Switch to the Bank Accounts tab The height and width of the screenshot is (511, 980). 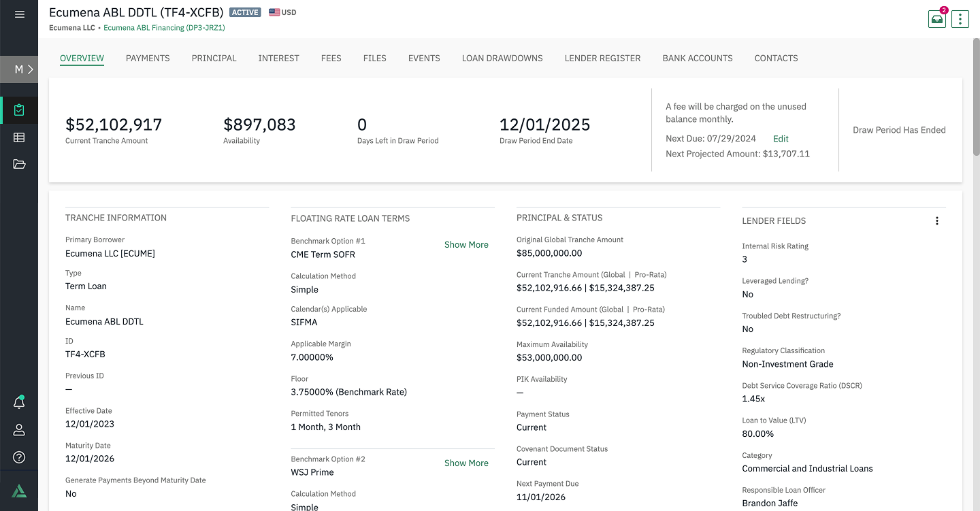click(x=698, y=58)
